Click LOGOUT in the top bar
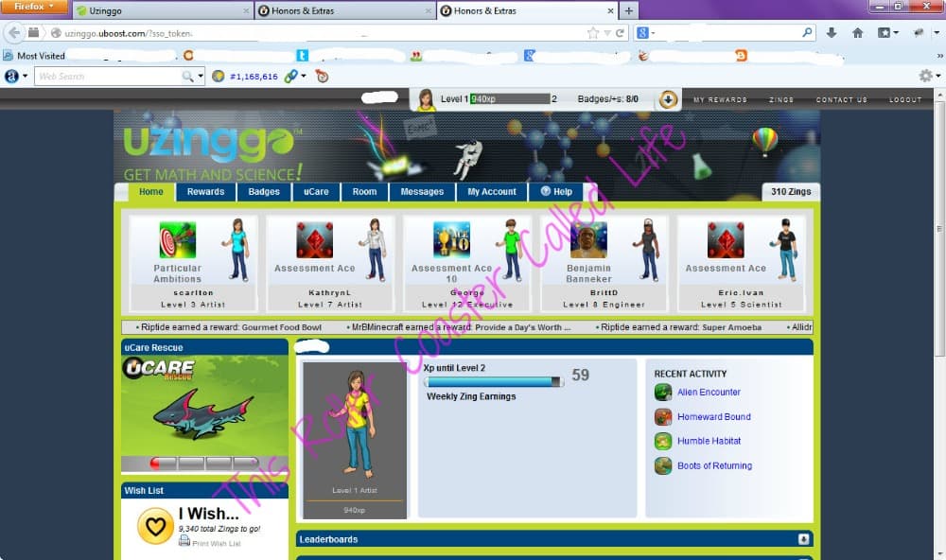Viewport: 946px width, 560px height. [x=905, y=99]
